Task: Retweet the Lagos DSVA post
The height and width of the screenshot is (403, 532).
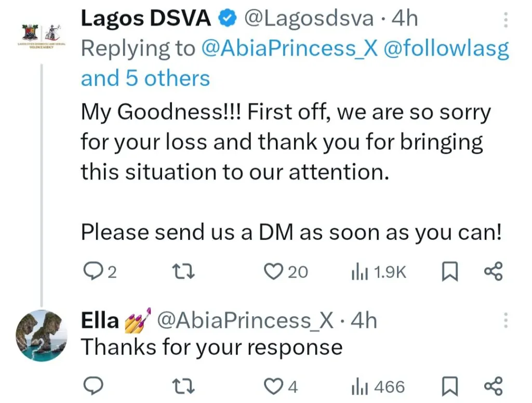Action: pos(184,271)
